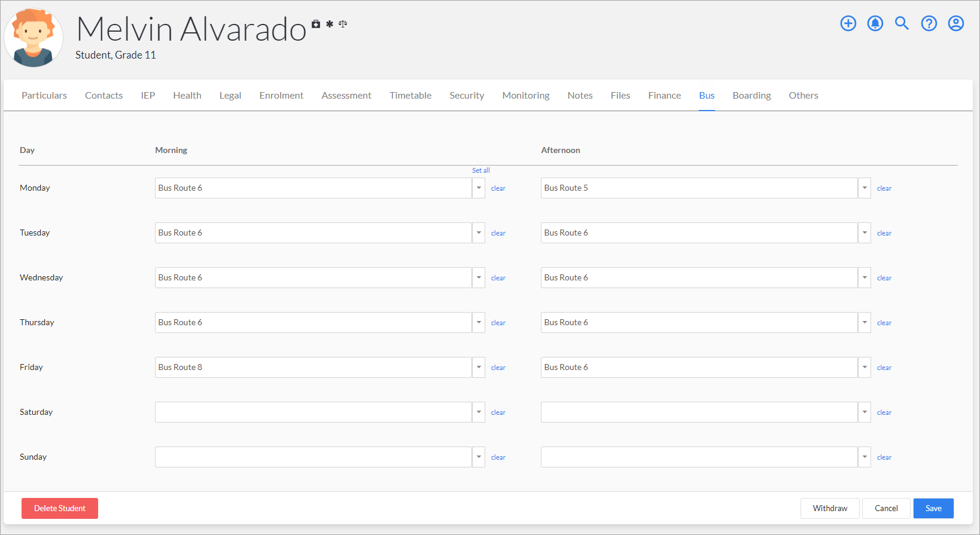Click the legal scales icon beside student name
980x535 pixels.
(x=343, y=24)
